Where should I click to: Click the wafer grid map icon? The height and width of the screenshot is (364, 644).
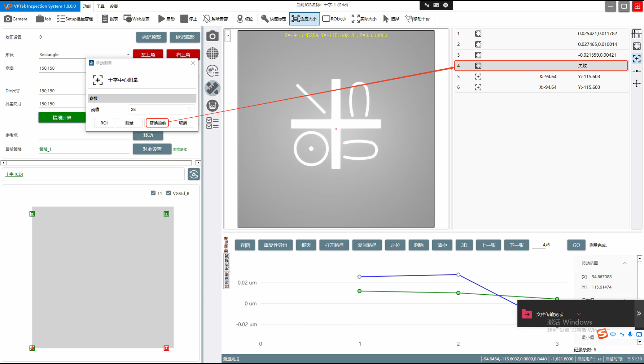[x=213, y=53]
